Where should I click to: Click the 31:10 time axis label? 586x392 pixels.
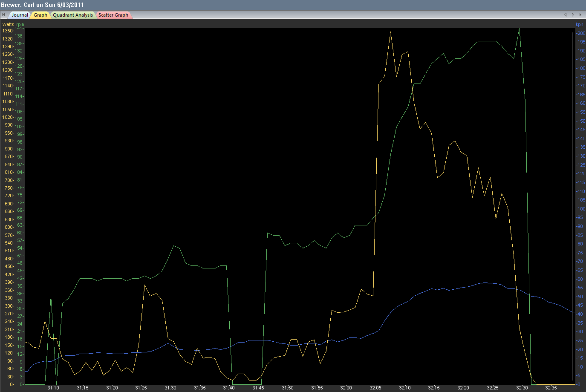pos(53,388)
